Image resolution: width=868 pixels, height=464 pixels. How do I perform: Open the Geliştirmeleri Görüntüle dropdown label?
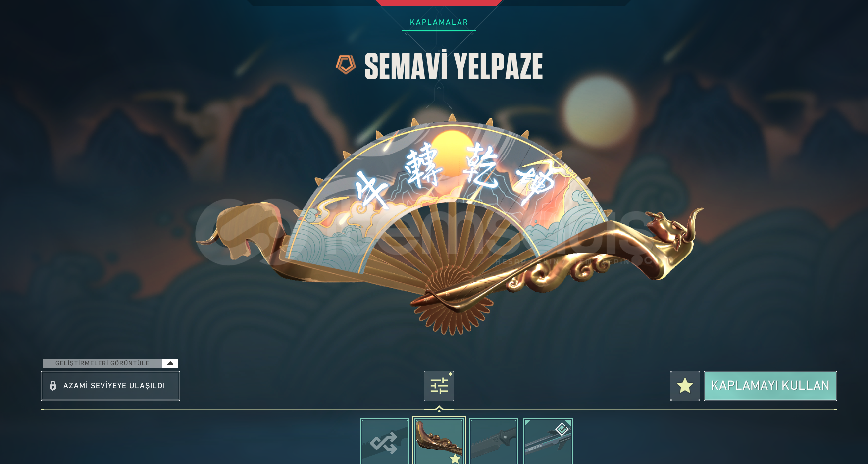(x=102, y=363)
